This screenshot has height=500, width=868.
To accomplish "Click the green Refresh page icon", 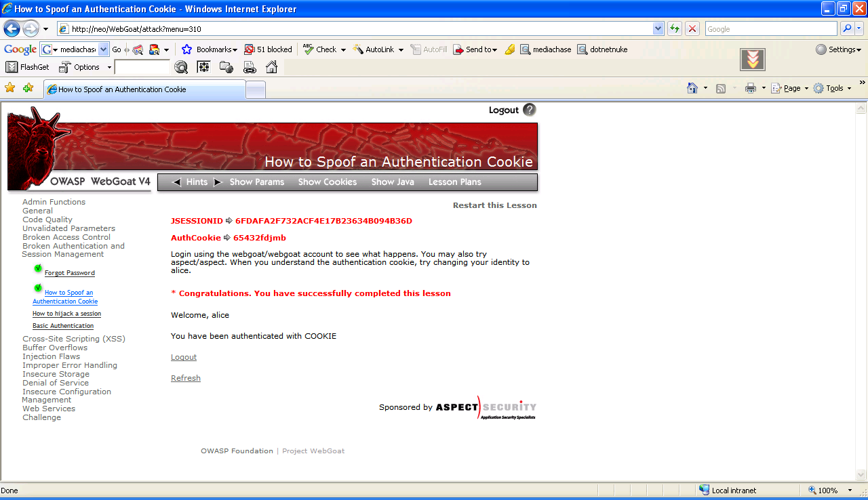I will 674,28.
